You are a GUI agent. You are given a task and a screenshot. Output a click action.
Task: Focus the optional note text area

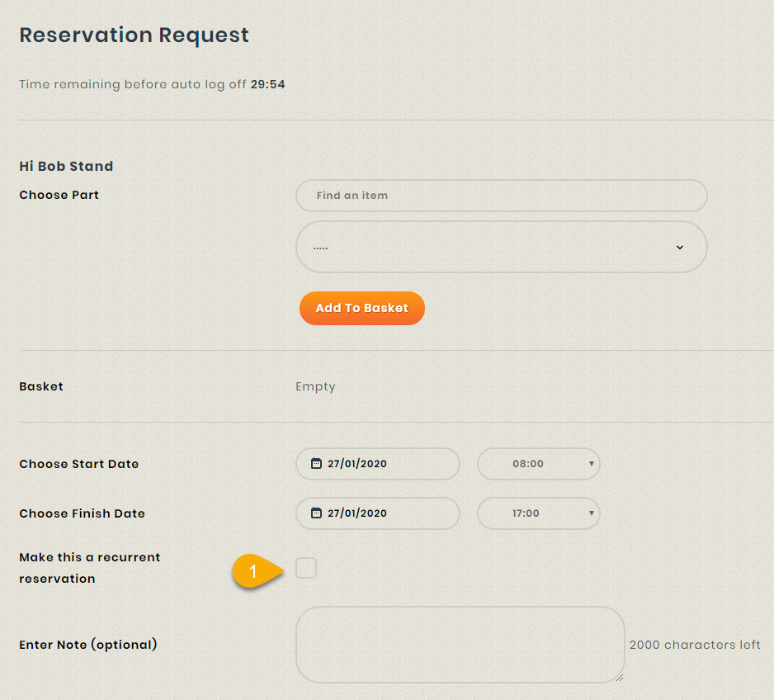pyautogui.click(x=460, y=645)
